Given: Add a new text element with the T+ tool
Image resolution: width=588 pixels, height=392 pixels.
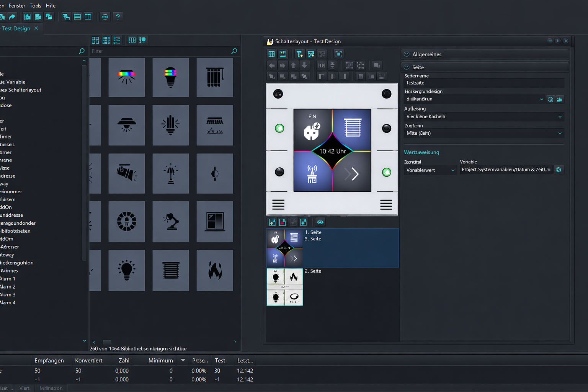Looking at the screenshot, I should point(299,54).
